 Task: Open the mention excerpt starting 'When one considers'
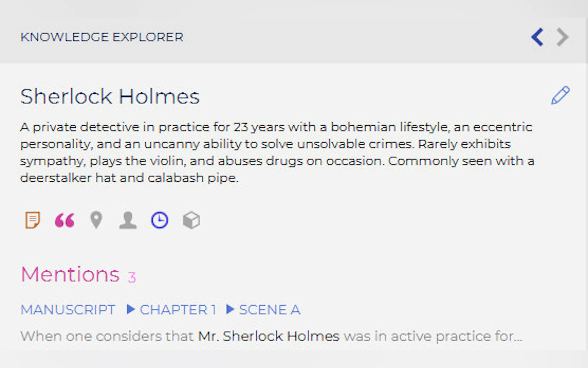pyautogui.click(x=271, y=336)
